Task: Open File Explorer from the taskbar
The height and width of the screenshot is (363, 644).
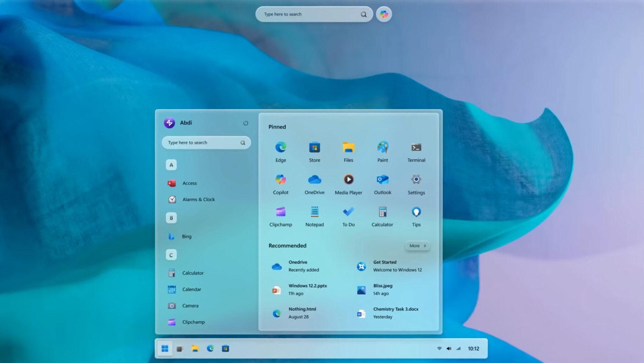Action: [195, 349]
